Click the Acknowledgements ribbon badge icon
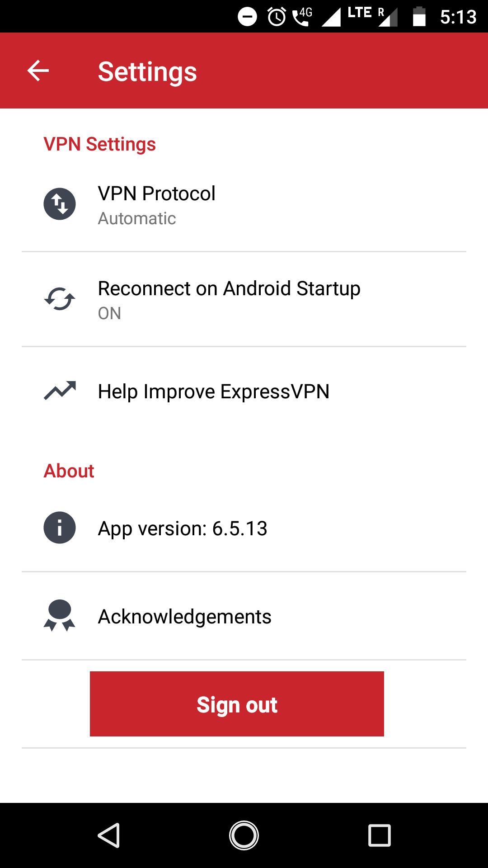Screen dimensions: 488x868 (x=60, y=616)
